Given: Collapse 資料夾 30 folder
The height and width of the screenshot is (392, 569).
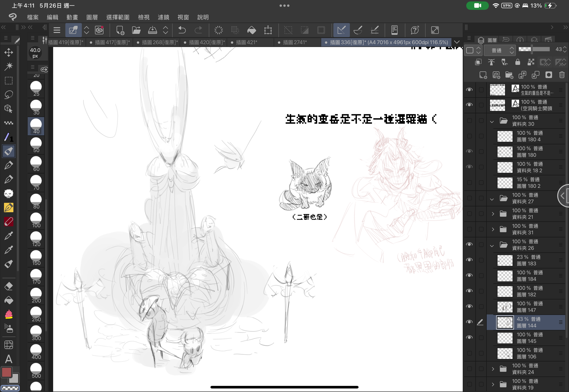Looking at the screenshot, I should click(x=492, y=122).
